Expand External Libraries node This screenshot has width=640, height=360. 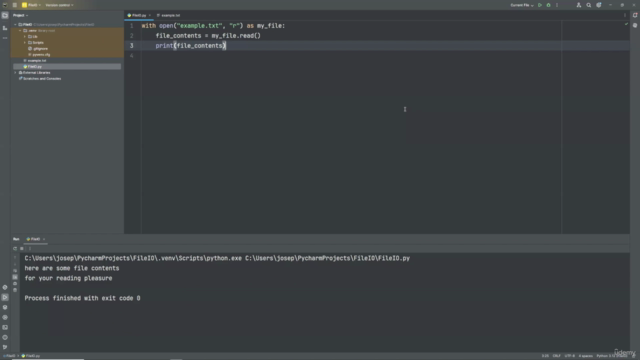16,73
